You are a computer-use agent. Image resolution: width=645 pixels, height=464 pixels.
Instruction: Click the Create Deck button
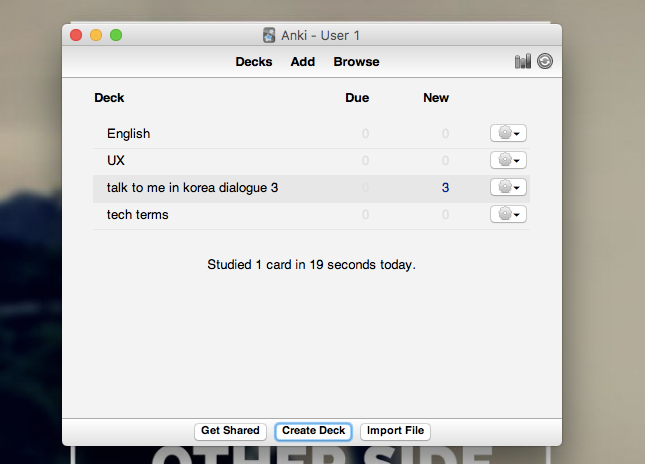coord(313,431)
